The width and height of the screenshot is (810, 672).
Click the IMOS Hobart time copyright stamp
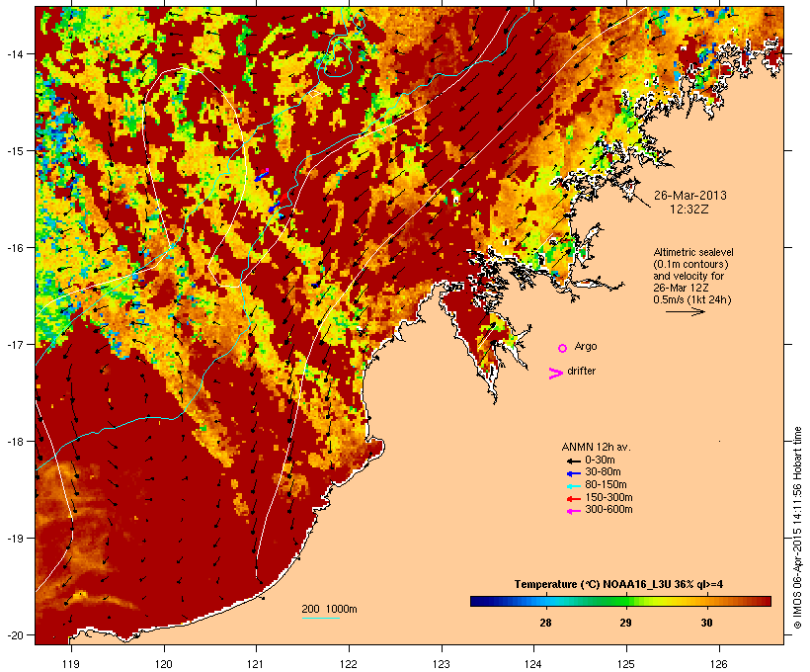(797, 528)
